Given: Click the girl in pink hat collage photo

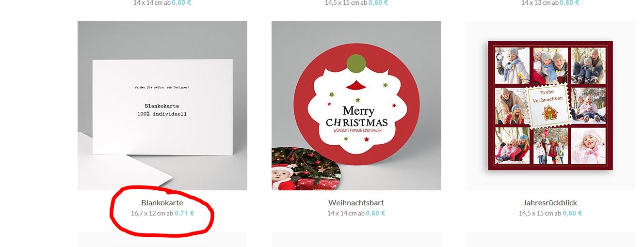Looking at the screenshot, I should point(588,146).
